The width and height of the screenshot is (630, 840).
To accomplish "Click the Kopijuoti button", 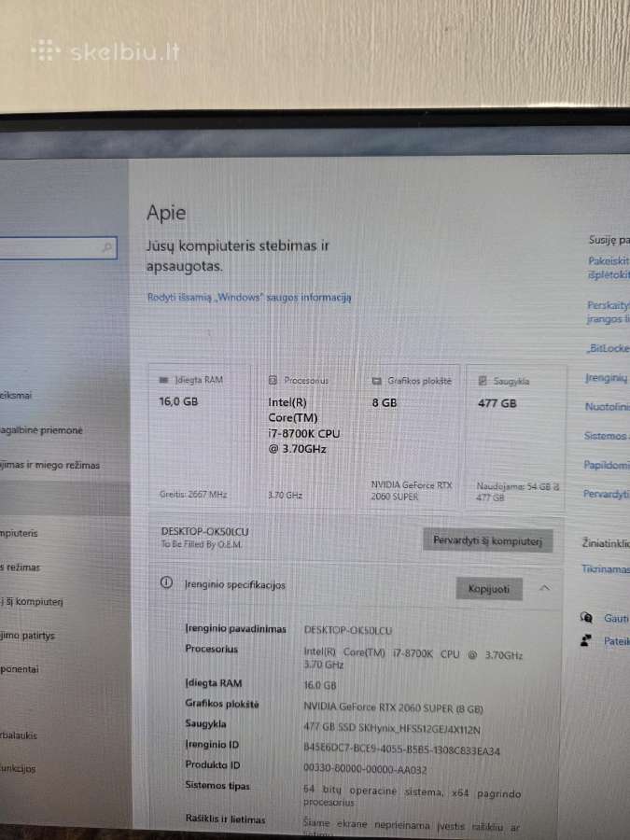I will [x=488, y=589].
